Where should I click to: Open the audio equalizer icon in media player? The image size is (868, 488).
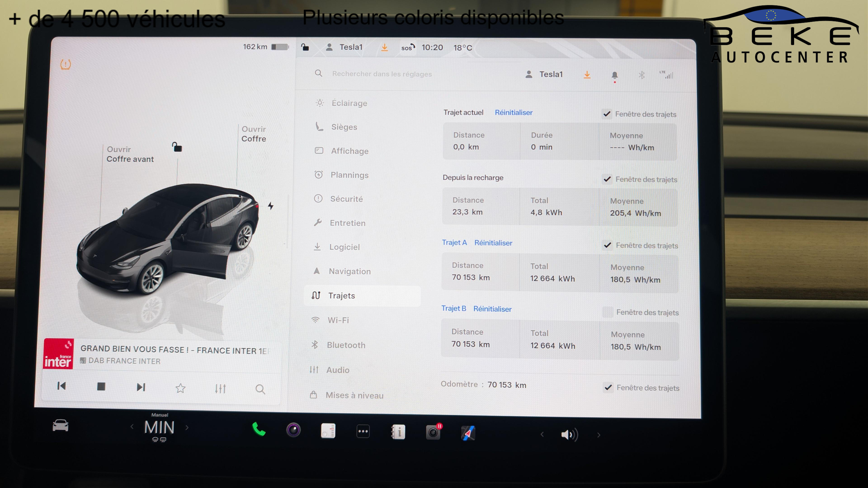pos(220,389)
